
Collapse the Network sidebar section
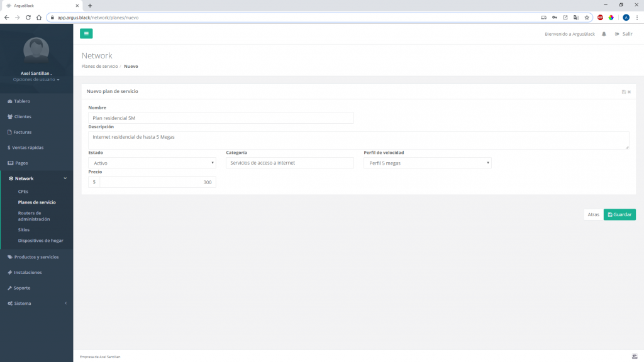(x=36, y=178)
